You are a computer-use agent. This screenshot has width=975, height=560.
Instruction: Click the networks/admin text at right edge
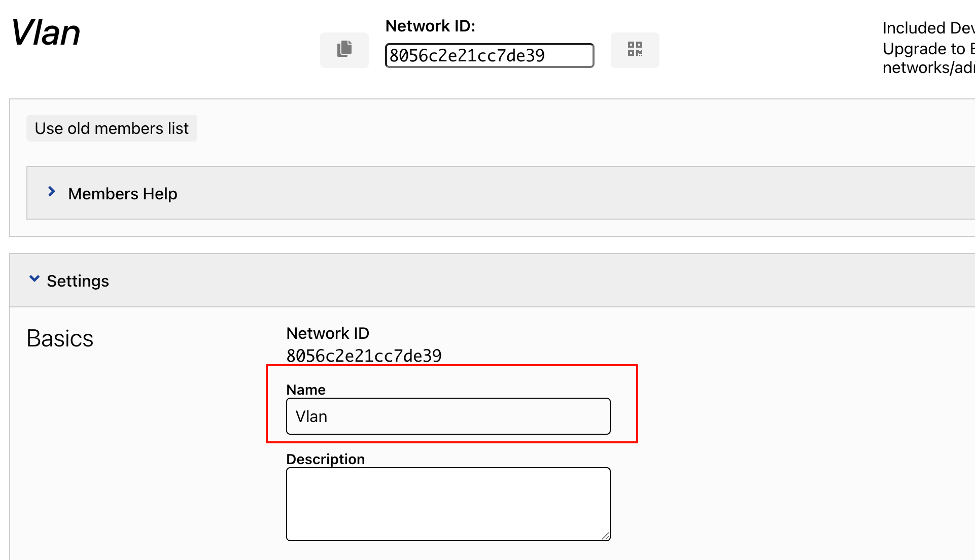point(928,67)
